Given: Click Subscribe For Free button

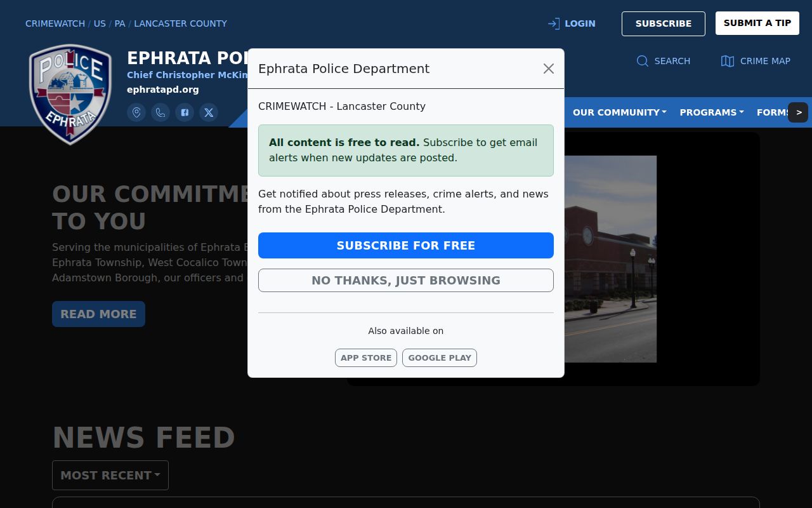Looking at the screenshot, I should [406, 245].
